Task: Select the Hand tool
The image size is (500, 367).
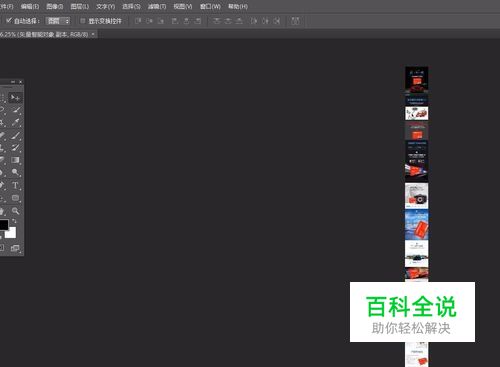Action: point(2,211)
